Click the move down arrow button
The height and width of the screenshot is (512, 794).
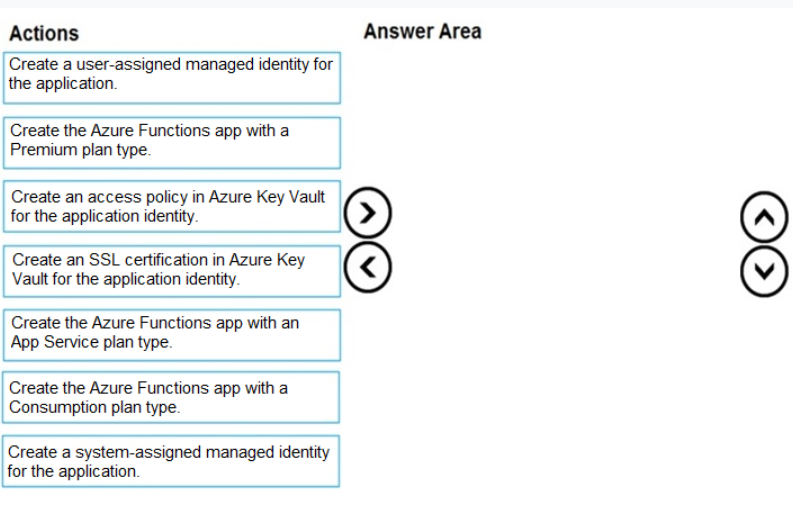coord(764,271)
